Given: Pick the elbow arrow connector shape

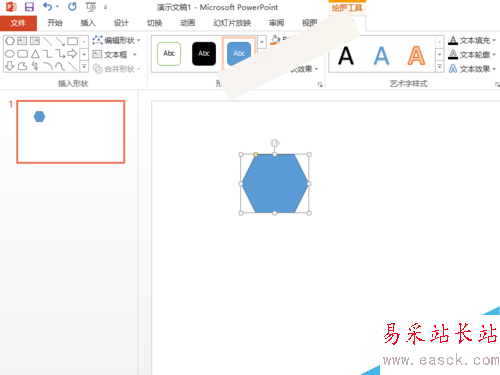Looking at the screenshot, I should coord(60,54).
